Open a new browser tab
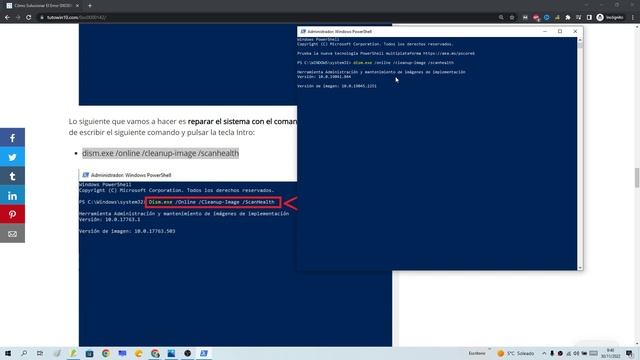This screenshot has height=360, width=640. point(90,6)
